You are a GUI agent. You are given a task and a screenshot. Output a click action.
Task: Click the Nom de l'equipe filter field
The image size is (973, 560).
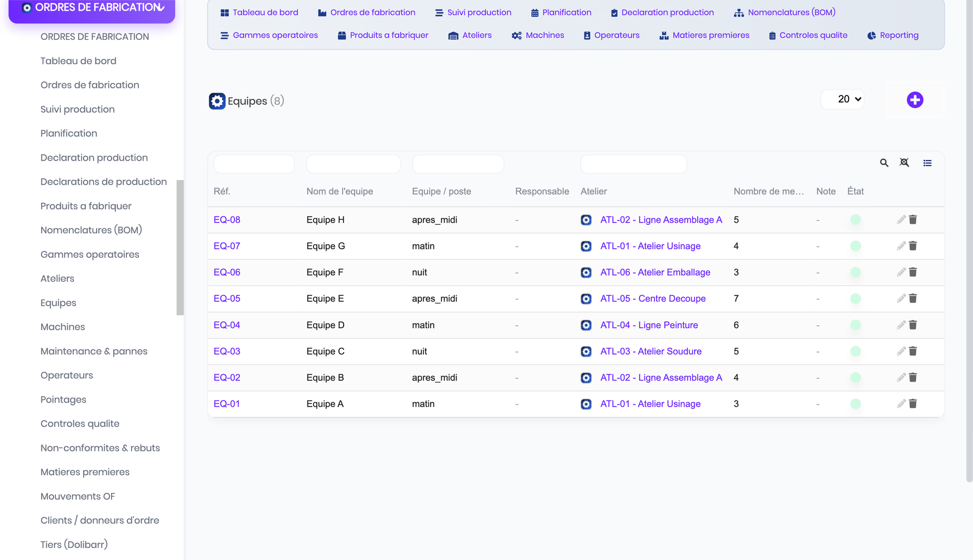click(x=353, y=164)
